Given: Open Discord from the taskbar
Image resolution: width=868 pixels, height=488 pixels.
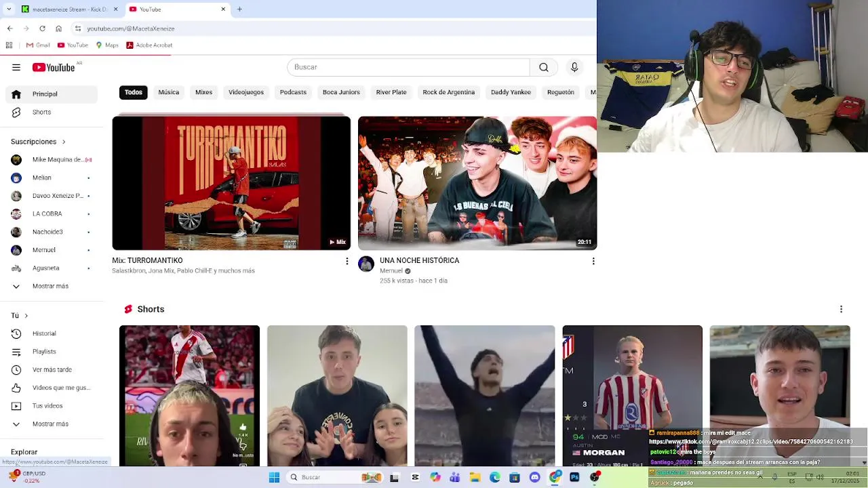Looking at the screenshot, I should pos(535,477).
